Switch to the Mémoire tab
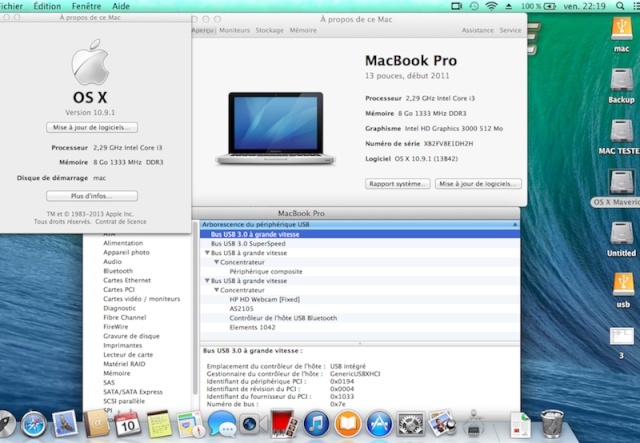Viewport: 640px width, 443px height. pyautogui.click(x=303, y=30)
